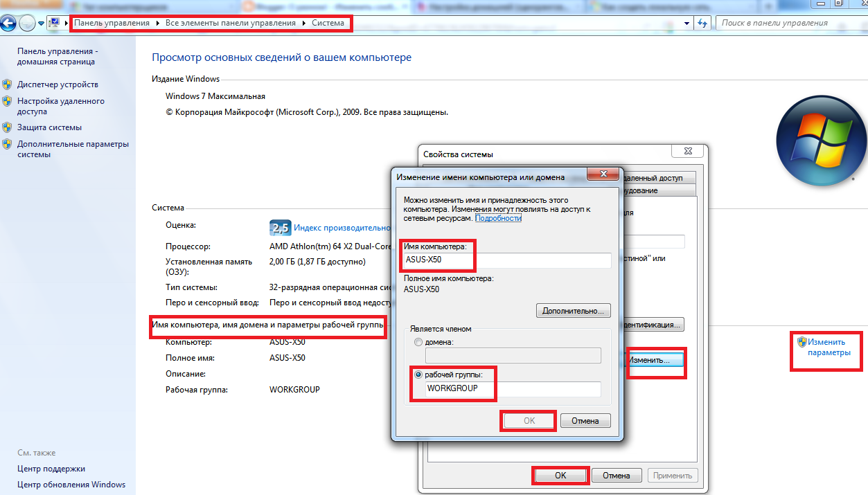The image size is (868, 495).
Task: Open Настройка удаленного доступа link
Action: [x=61, y=106]
